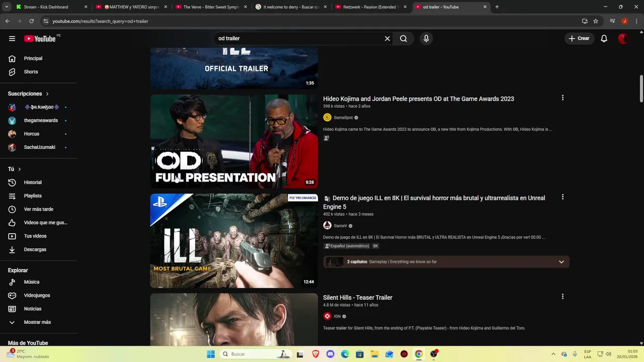Go to the YouTube logo home link
Image resolution: width=644 pixels, height=362 pixels.
[40, 39]
